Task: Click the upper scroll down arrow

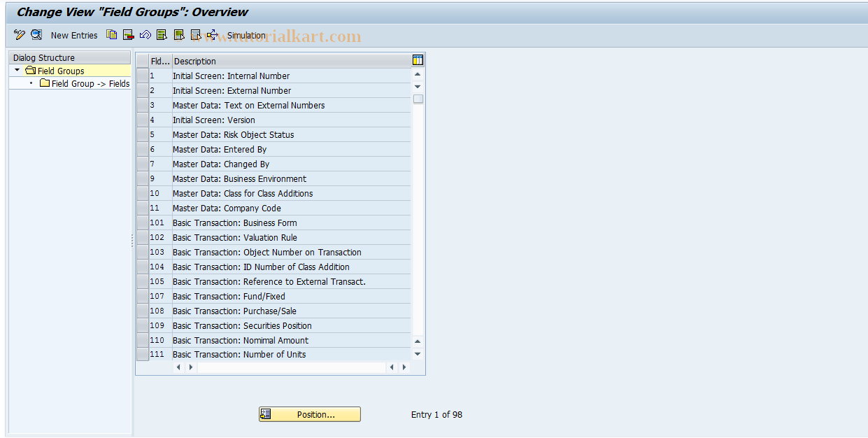Action: point(418,87)
